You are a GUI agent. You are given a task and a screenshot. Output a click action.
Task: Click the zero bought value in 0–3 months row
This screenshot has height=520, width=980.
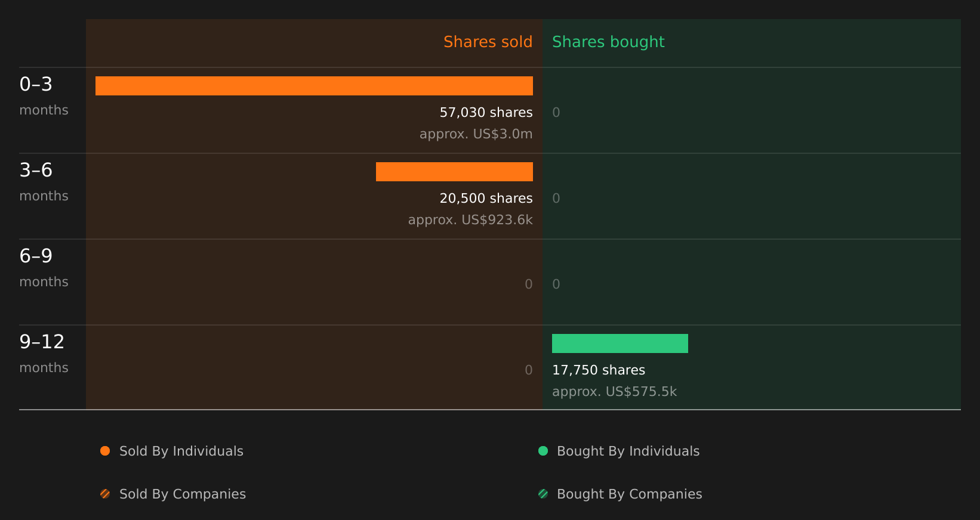(x=556, y=113)
